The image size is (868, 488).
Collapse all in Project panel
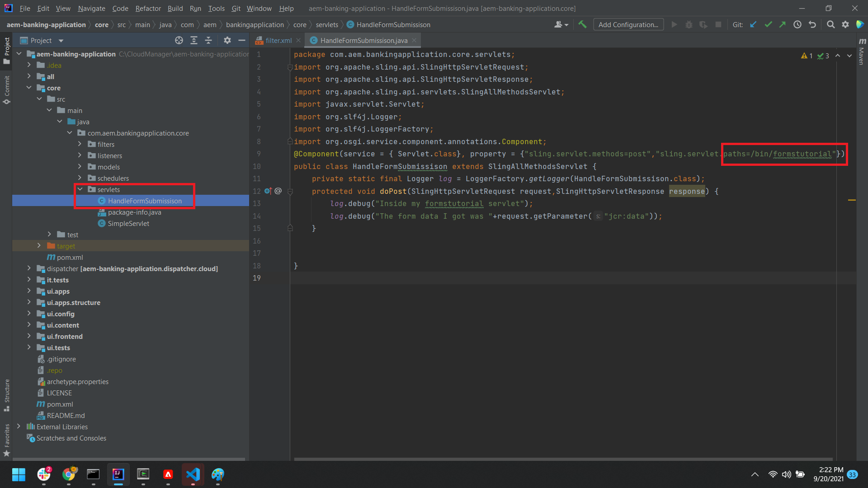pos(208,41)
